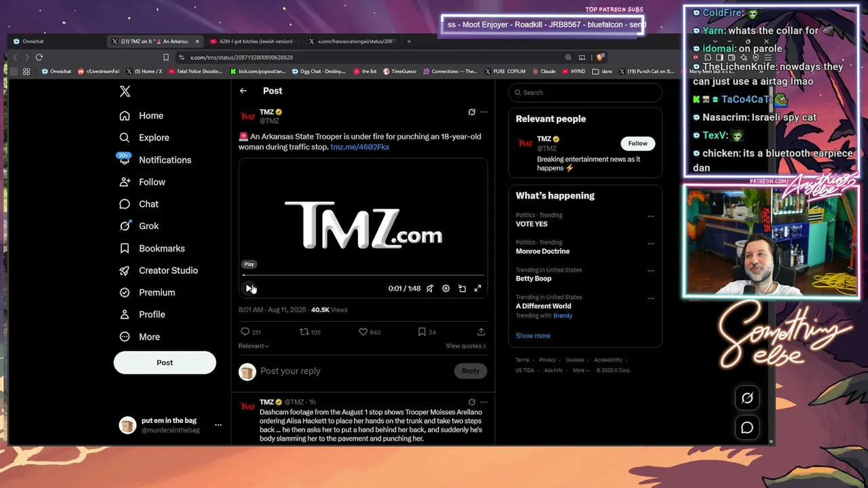This screenshot has height=488, width=868.
Task: Click the floating chat bubble button
Action: click(x=747, y=428)
